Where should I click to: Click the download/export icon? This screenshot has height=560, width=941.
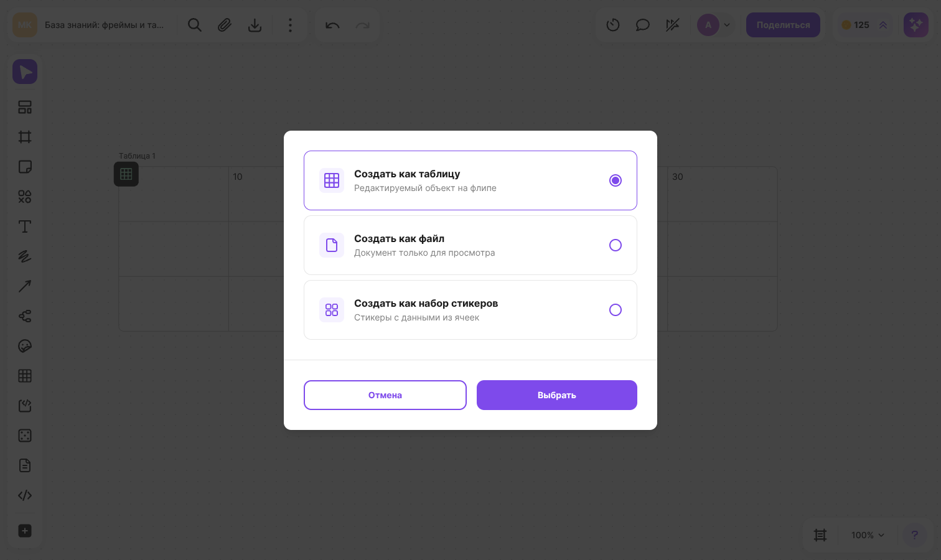[255, 25]
